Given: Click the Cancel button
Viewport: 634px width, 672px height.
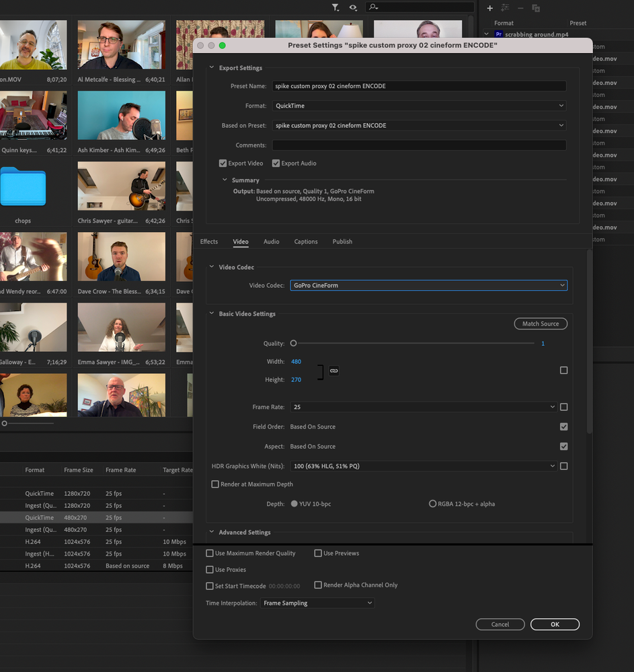Looking at the screenshot, I should pyautogui.click(x=500, y=624).
